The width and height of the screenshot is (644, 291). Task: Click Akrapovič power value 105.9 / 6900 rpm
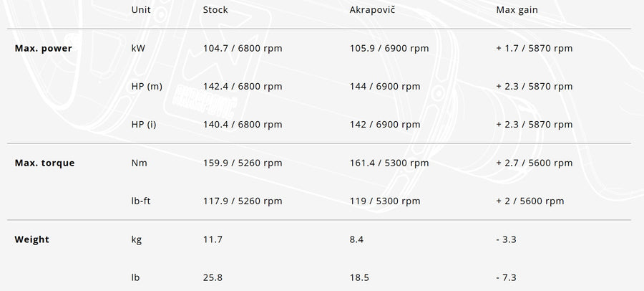(389, 48)
